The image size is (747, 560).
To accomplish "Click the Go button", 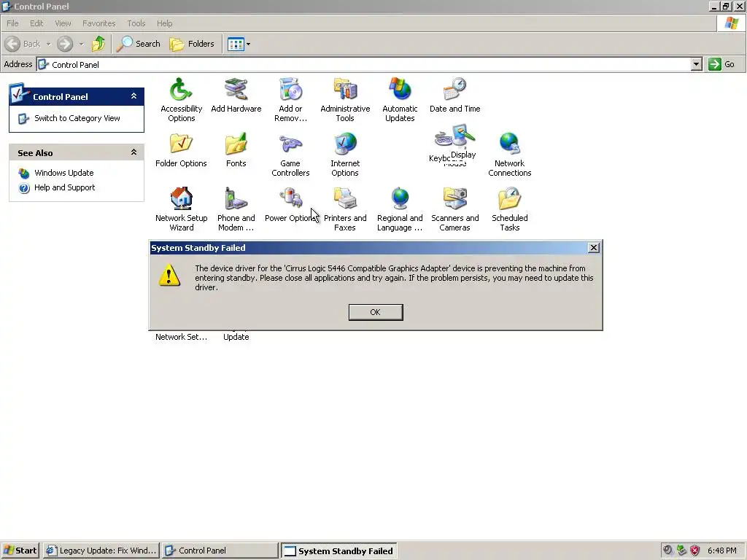I will tap(722, 64).
